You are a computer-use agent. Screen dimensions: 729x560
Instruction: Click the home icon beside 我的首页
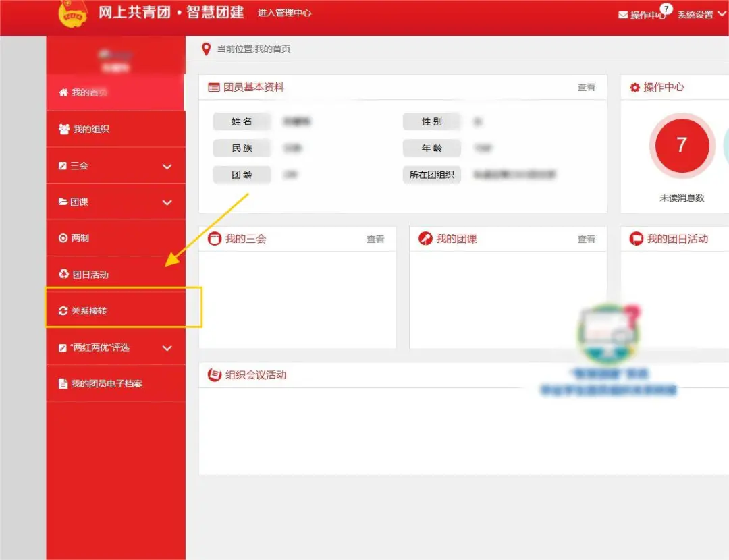click(x=63, y=92)
